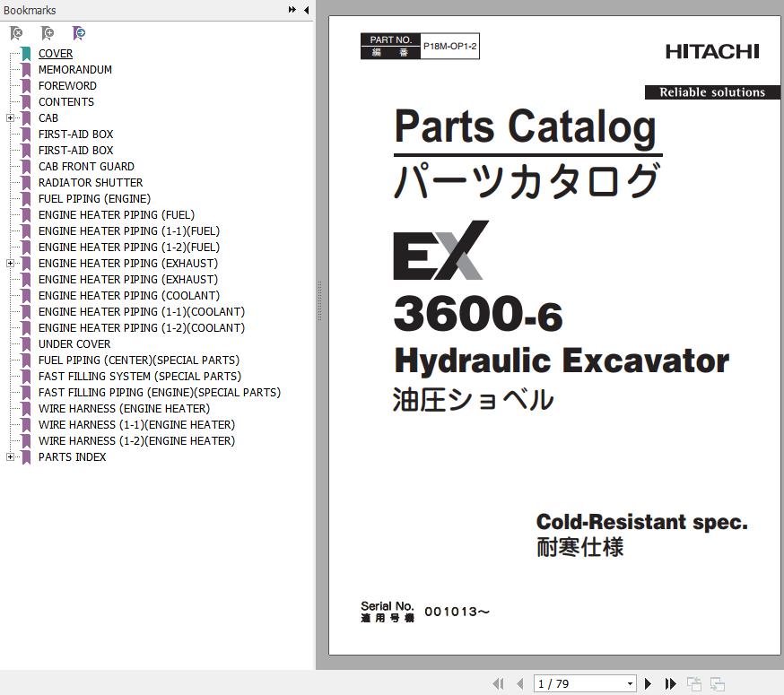Open the FUEL PIPING (ENGINE) bookmark
The image size is (784, 695).
click(94, 198)
